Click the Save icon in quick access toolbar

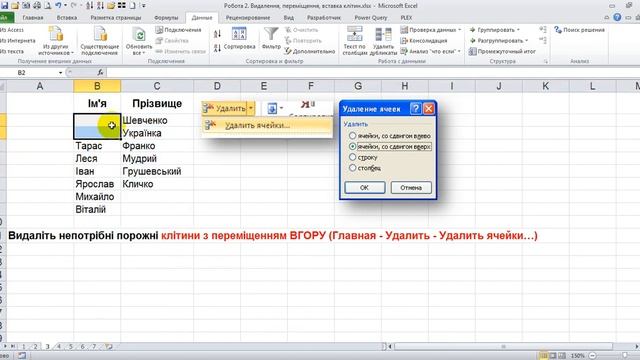click(x=4, y=6)
